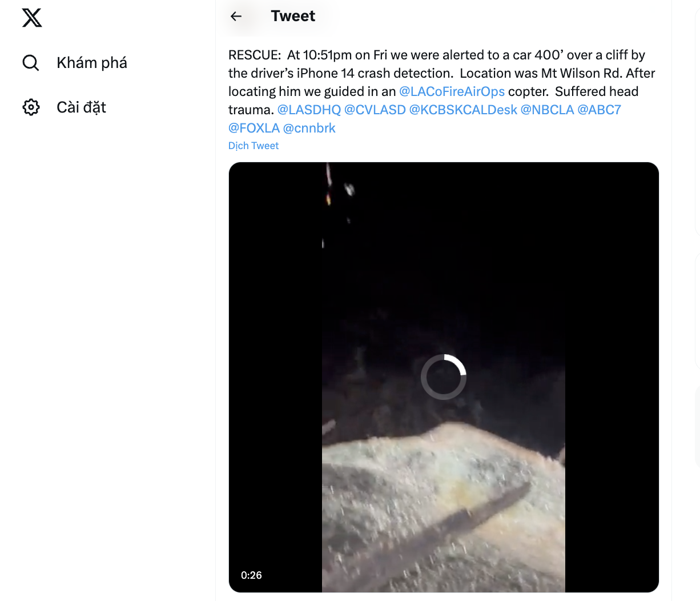This screenshot has height=601, width=700.
Task: Click the Tweet page heading
Action: click(x=293, y=16)
